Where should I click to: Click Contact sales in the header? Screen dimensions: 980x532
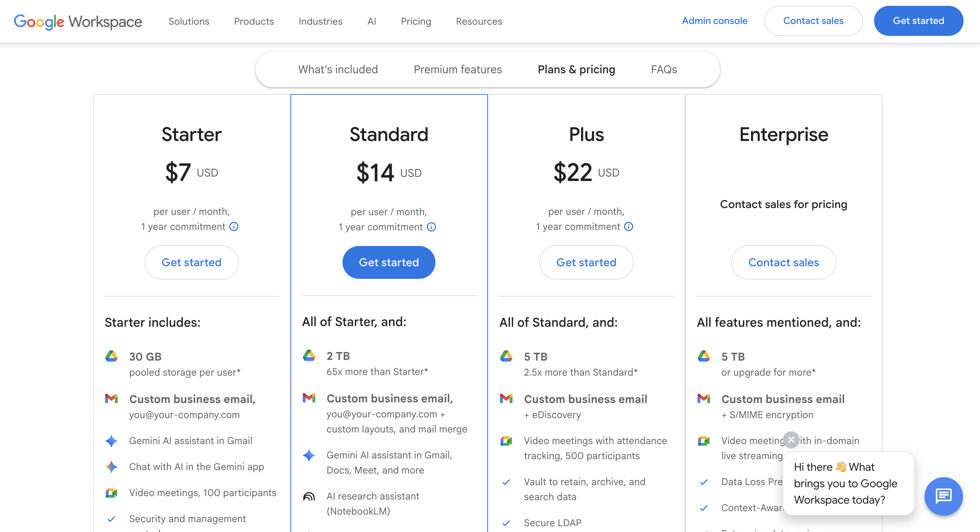click(814, 21)
